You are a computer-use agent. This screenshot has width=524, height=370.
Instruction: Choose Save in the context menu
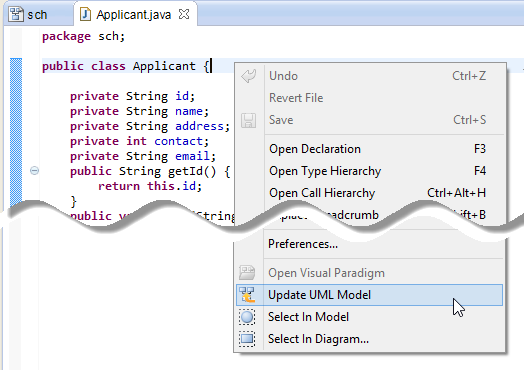[x=370, y=120]
